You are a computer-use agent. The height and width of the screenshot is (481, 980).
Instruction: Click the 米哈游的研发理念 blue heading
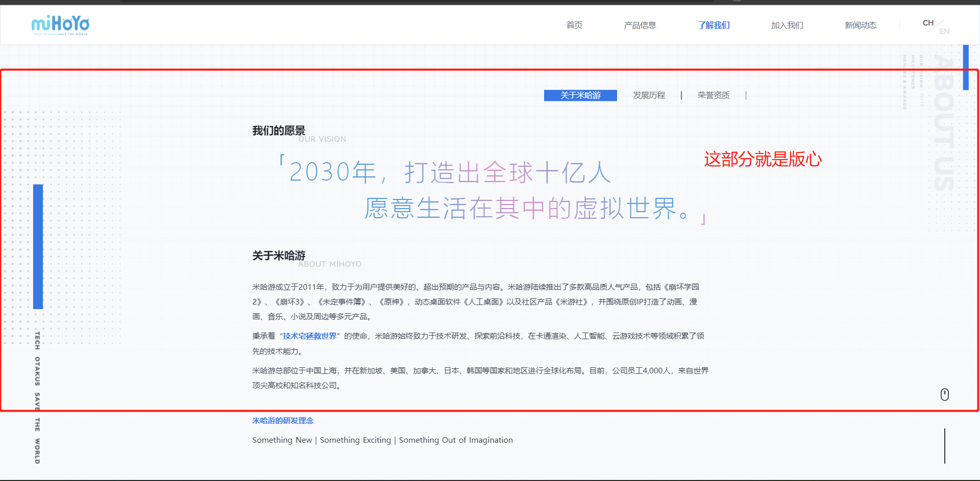pos(283,421)
